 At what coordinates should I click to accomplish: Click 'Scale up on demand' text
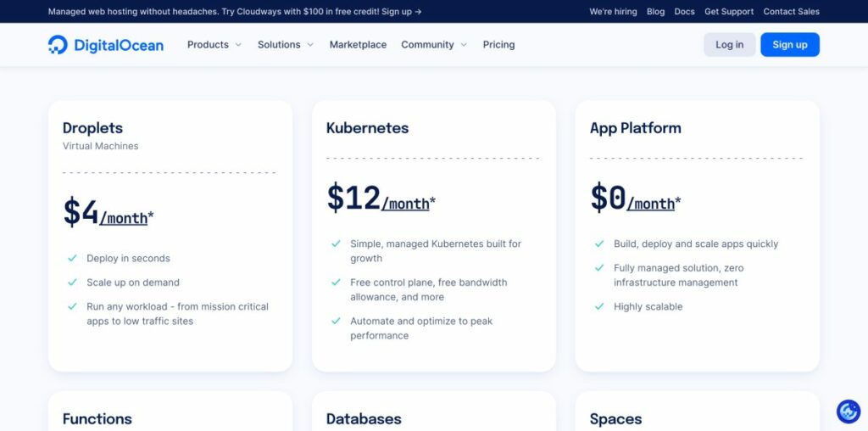[x=133, y=283]
